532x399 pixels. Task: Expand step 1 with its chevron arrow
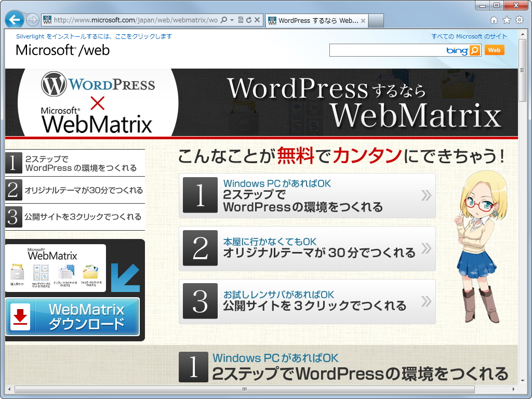coord(427,196)
